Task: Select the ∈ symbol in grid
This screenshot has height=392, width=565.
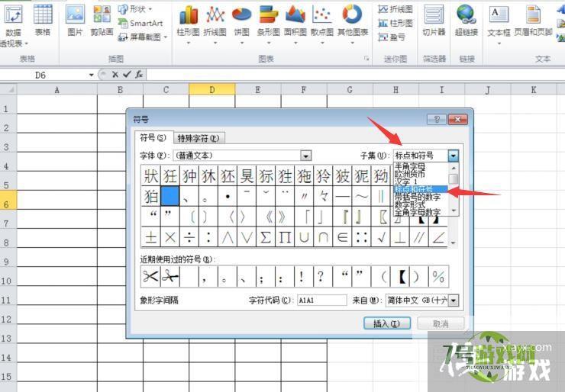Action: (343, 237)
